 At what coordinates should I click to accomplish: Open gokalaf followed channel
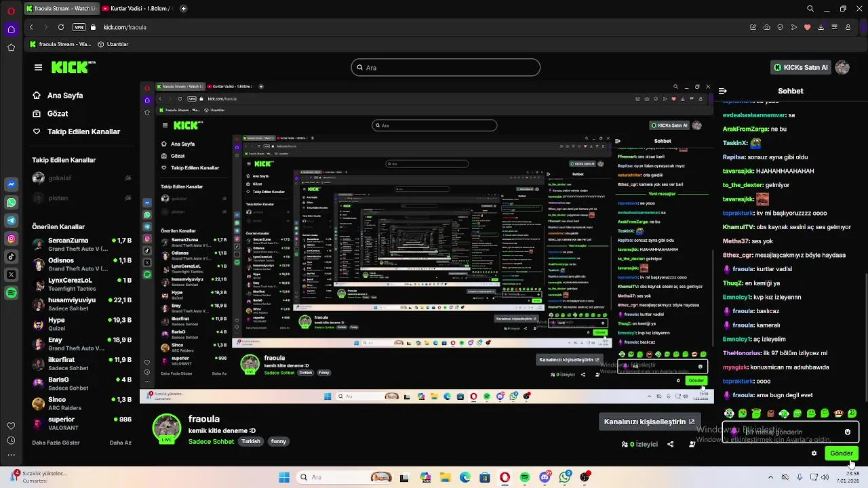pos(81,178)
